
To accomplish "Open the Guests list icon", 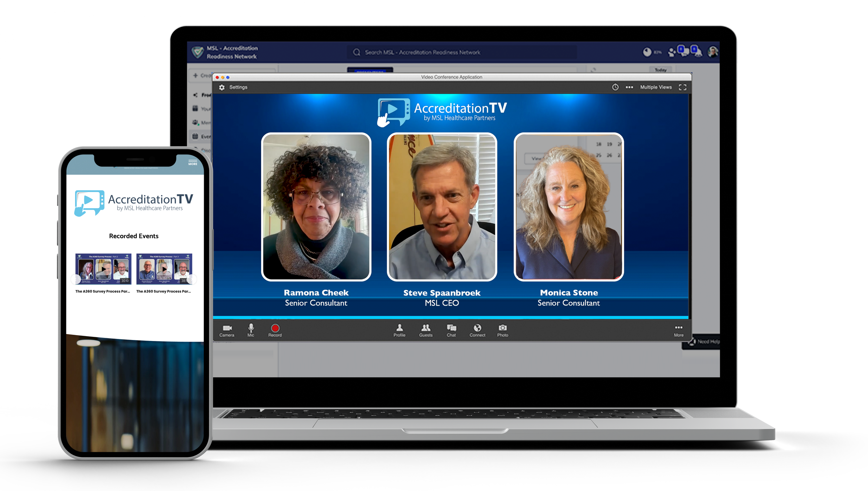I will point(426,330).
